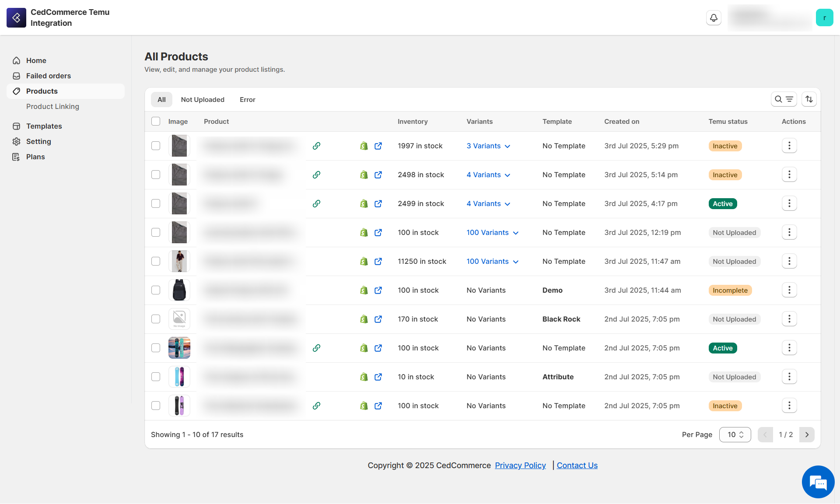Open Shopify icon for 1997 in stock row
The width and height of the screenshot is (840, 504).
tap(364, 146)
